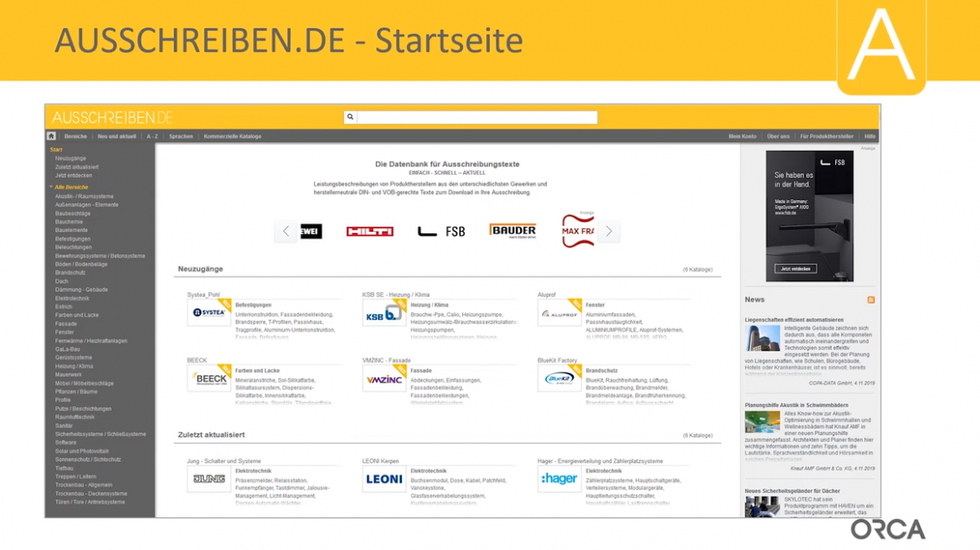Click the FSB advertisement banner image
Viewport: 980px width, 550px height.
tap(809, 216)
